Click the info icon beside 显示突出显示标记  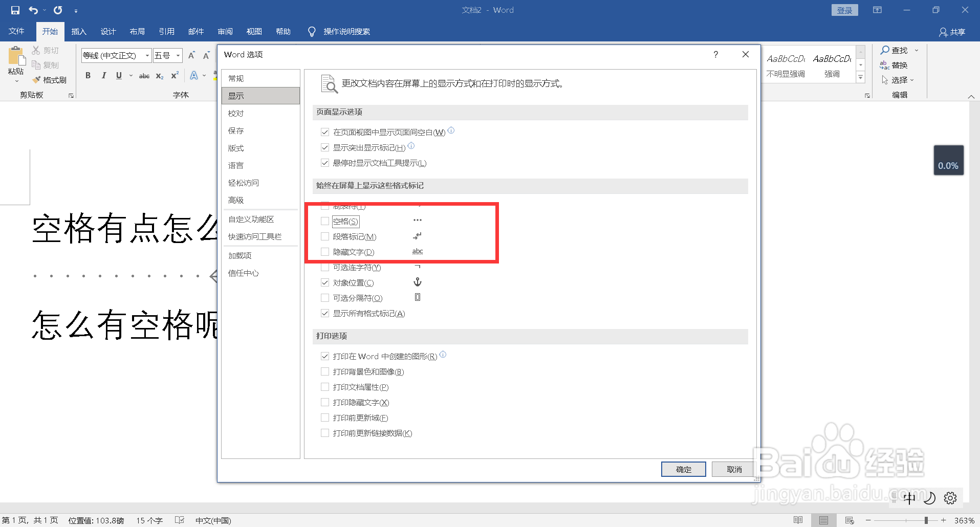click(x=411, y=146)
